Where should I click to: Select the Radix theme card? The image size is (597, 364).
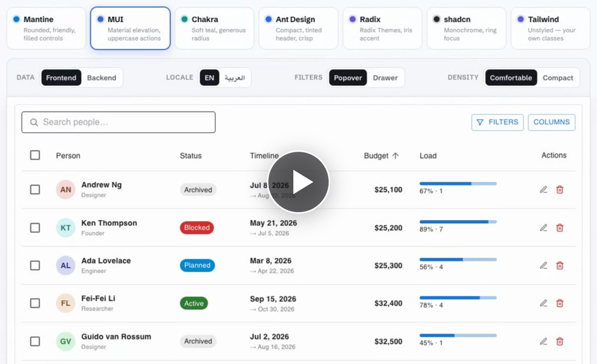pyautogui.click(x=382, y=28)
